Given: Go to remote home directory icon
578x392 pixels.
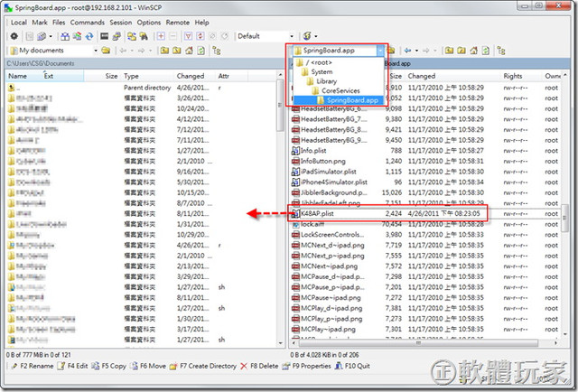Looking at the screenshot, I should point(473,51).
